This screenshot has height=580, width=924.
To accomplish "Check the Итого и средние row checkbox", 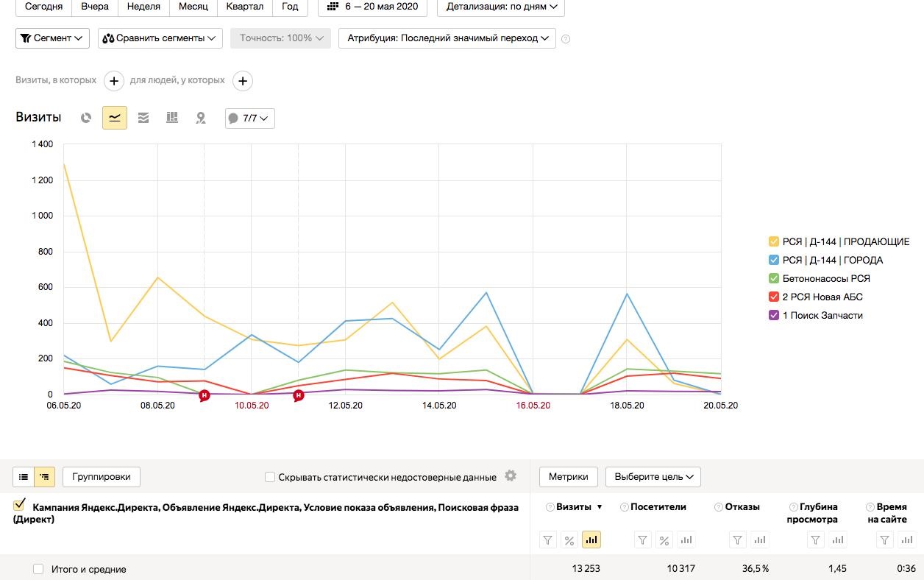I will 38,569.
